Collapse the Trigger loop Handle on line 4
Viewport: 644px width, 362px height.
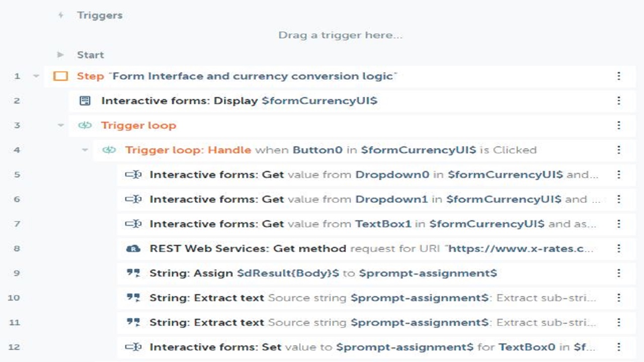tap(85, 150)
